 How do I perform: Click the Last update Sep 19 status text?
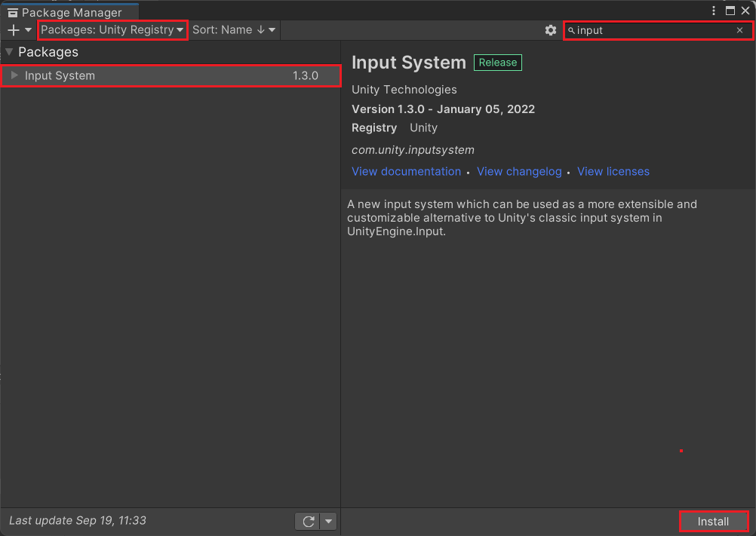click(x=78, y=521)
